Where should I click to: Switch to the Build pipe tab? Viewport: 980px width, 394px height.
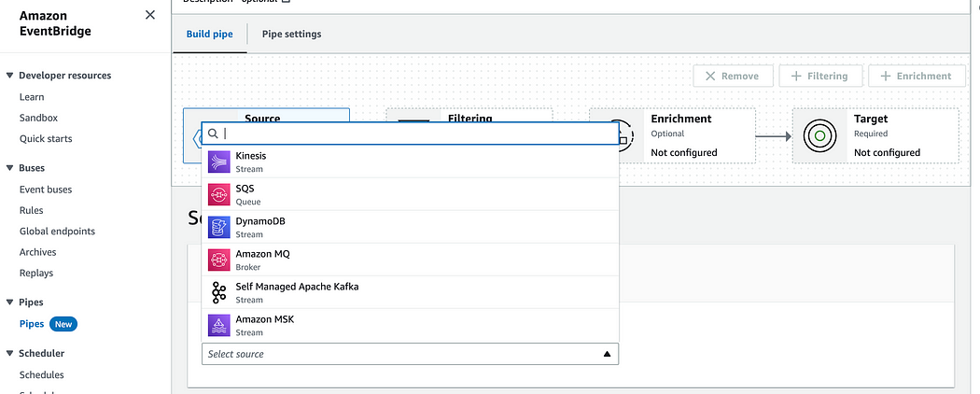pyautogui.click(x=209, y=34)
